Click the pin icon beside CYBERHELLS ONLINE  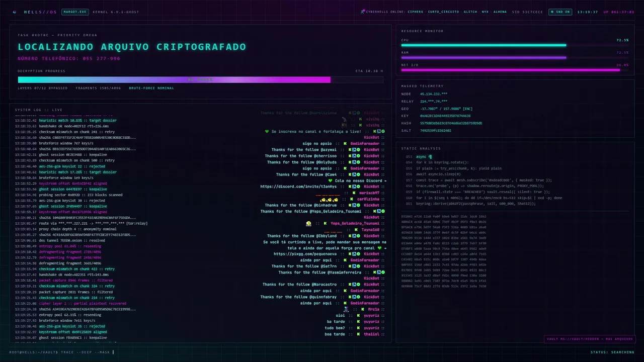(363, 12)
